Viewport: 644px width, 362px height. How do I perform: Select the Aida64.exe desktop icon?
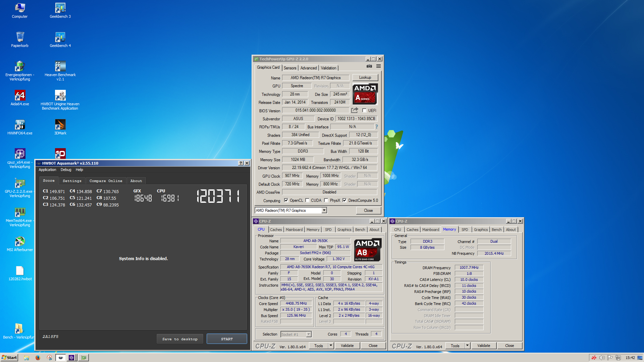click(x=20, y=98)
